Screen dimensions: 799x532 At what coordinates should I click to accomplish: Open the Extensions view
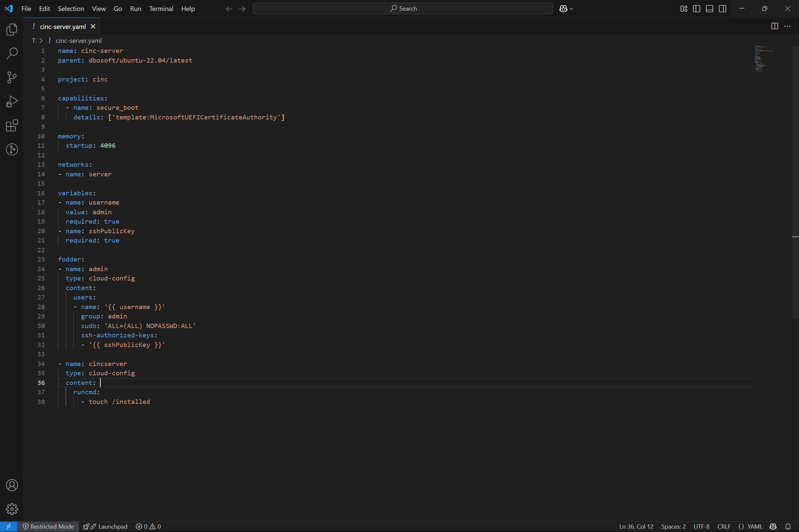12,125
